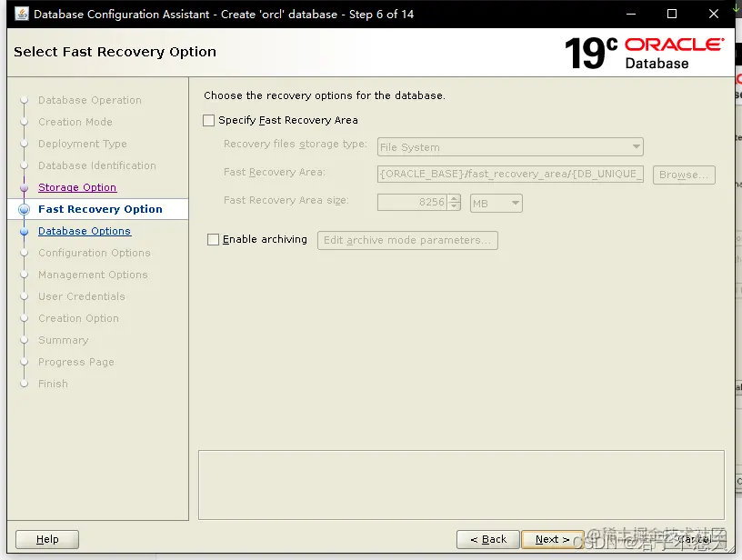Screen dimensions: 742x560
Task: Click the Back button
Action: [488, 539]
